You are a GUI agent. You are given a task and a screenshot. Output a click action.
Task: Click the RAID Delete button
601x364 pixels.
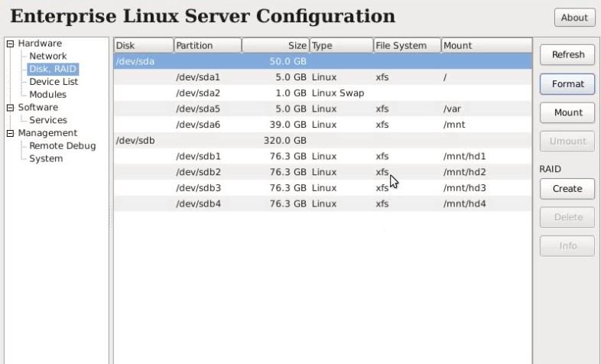point(567,218)
